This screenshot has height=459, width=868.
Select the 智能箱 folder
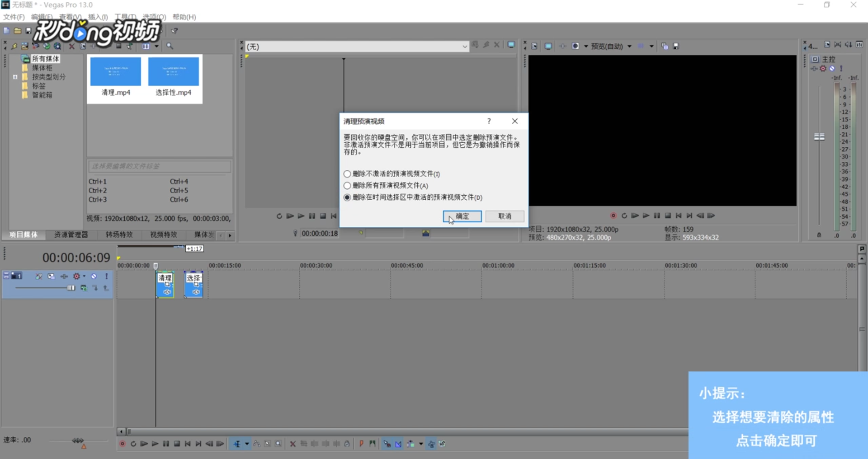tap(42, 95)
